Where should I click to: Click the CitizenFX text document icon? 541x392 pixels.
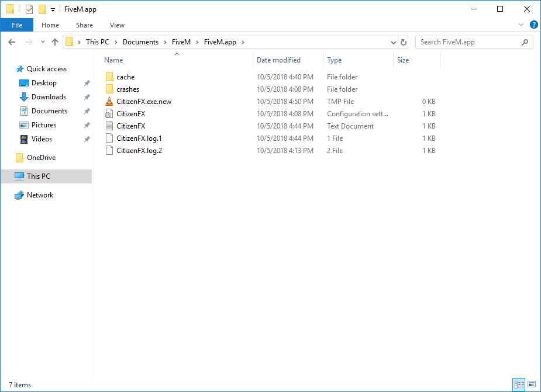pos(109,126)
